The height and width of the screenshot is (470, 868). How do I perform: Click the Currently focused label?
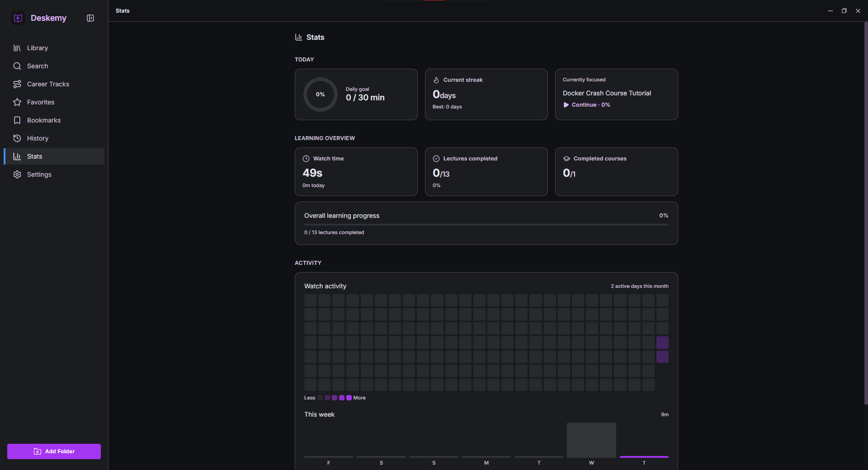(x=584, y=80)
